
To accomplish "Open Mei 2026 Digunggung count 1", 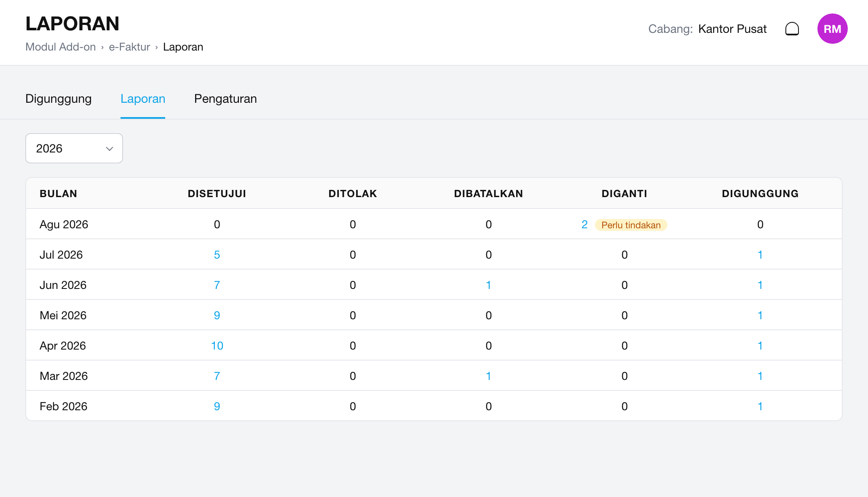I will point(760,315).
